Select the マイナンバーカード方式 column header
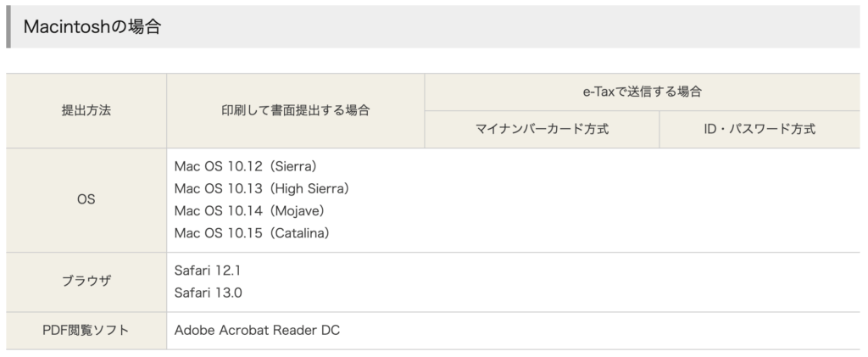The width and height of the screenshot is (868, 357). (x=542, y=129)
